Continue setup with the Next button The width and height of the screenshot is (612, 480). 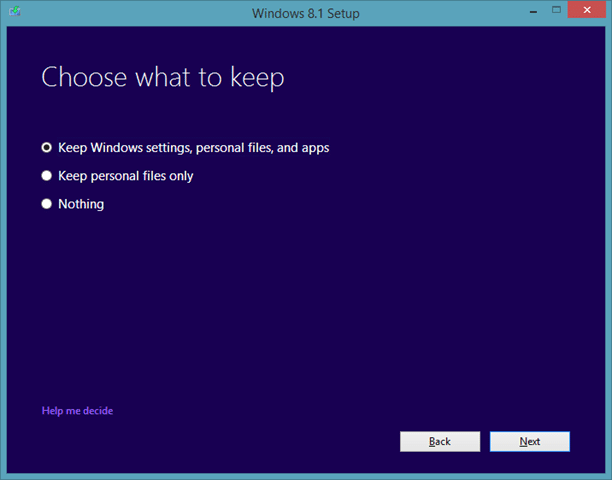click(530, 441)
